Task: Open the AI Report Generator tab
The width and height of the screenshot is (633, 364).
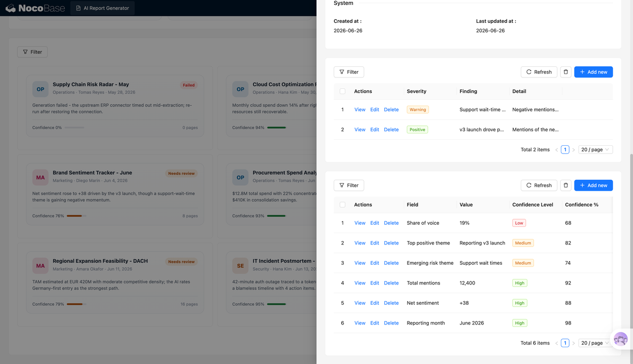Action: [102, 8]
